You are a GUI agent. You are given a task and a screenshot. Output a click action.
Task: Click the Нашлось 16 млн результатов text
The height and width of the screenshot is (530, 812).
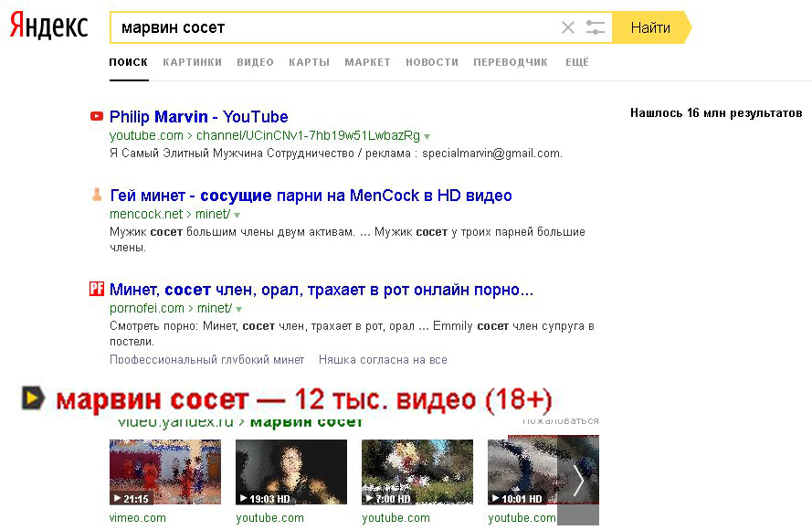[x=716, y=113]
